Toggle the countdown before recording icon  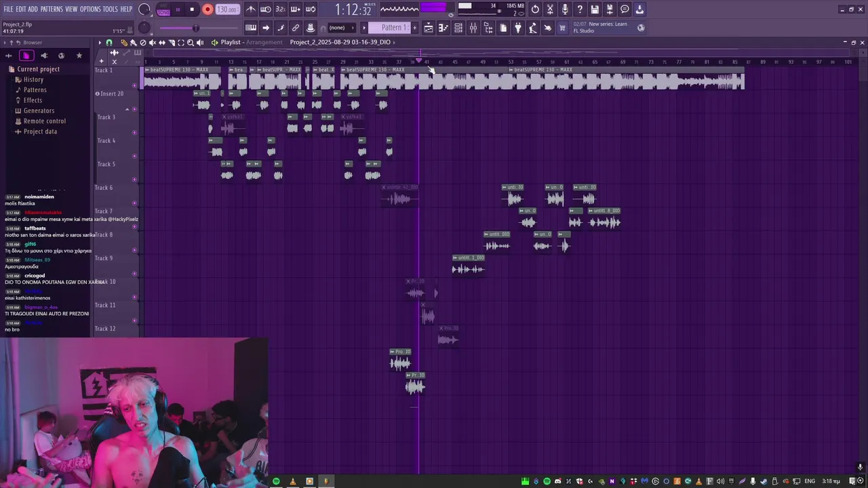[281, 9]
